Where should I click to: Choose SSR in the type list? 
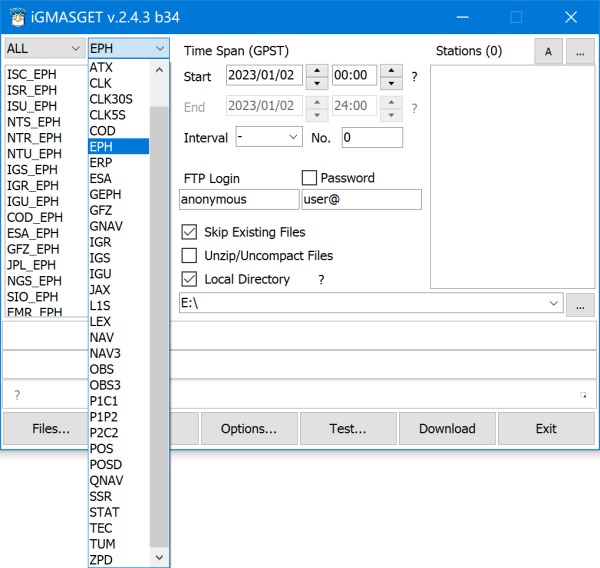pyautogui.click(x=101, y=496)
